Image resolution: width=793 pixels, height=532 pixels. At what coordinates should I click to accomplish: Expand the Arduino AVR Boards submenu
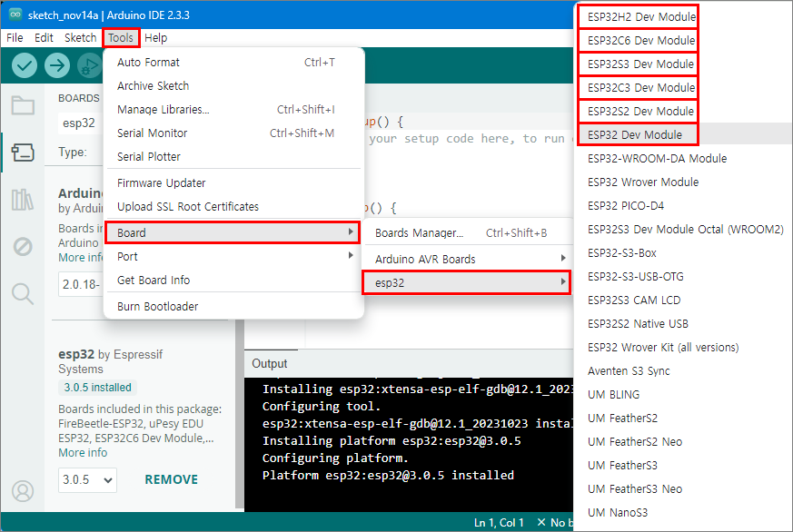coord(467,259)
